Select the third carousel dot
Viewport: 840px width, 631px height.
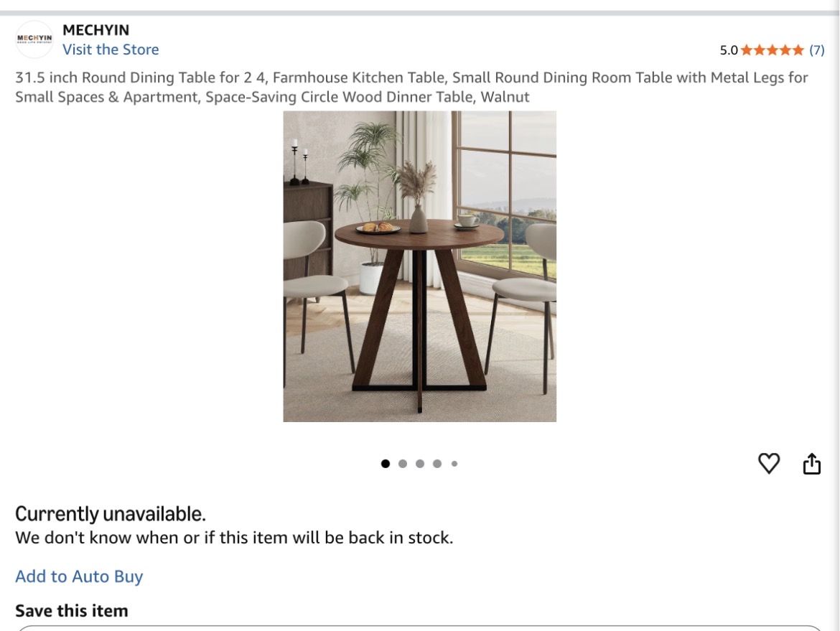pyautogui.click(x=420, y=463)
